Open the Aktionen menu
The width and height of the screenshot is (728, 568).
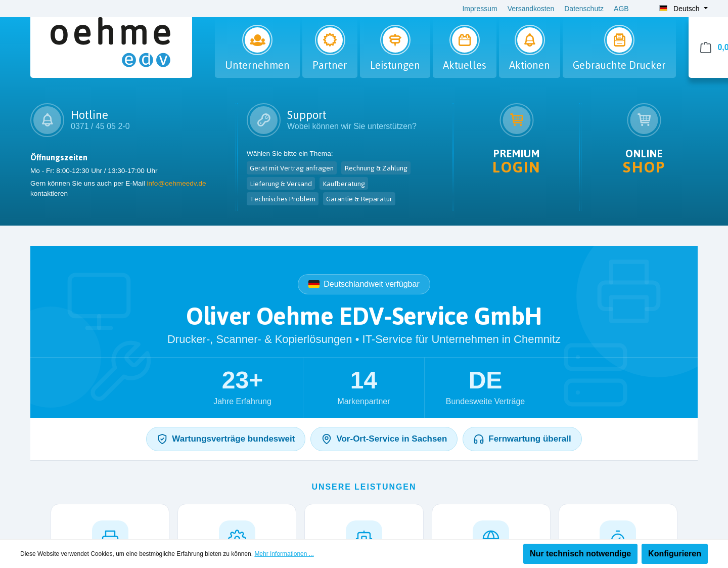pyautogui.click(x=530, y=49)
